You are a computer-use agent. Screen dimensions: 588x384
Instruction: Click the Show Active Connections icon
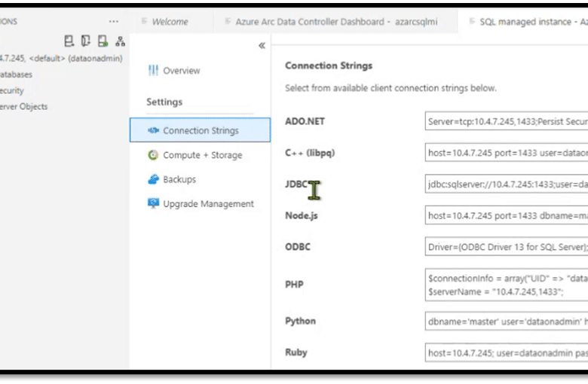[x=103, y=41]
